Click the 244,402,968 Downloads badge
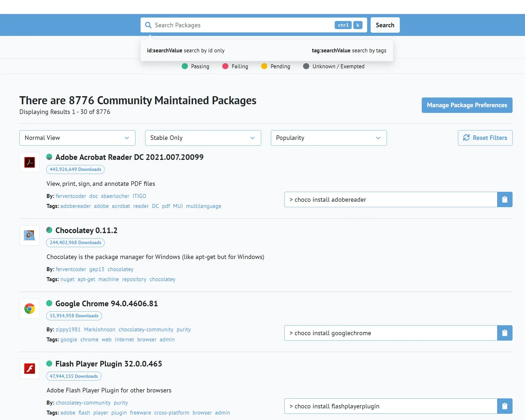Viewport: 525px width, 420px height. coord(75,243)
